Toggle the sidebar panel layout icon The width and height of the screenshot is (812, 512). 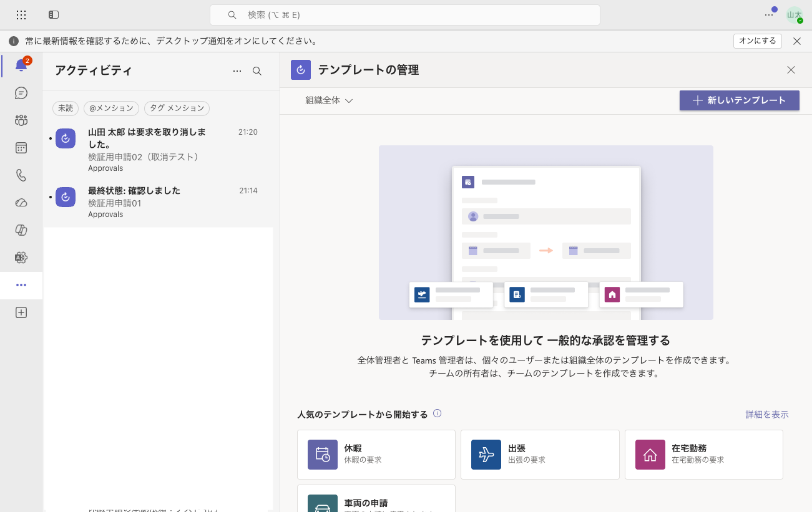pyautogui.click(x=54, y=14)
